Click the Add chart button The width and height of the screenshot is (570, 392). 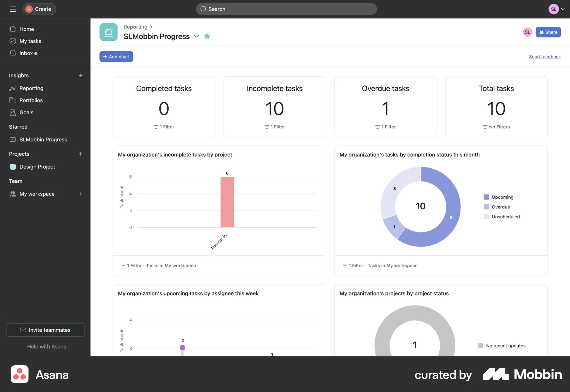[116, 56]
